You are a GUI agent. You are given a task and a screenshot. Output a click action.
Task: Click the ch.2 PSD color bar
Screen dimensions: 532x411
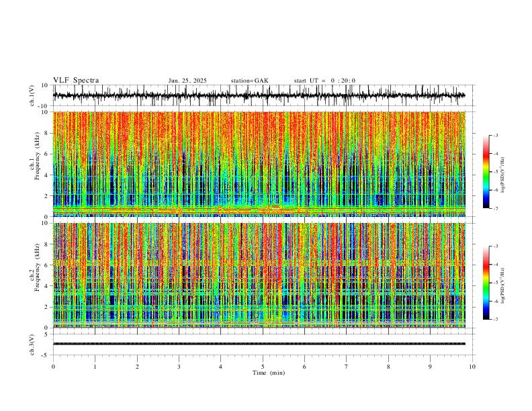coord(486,283)
